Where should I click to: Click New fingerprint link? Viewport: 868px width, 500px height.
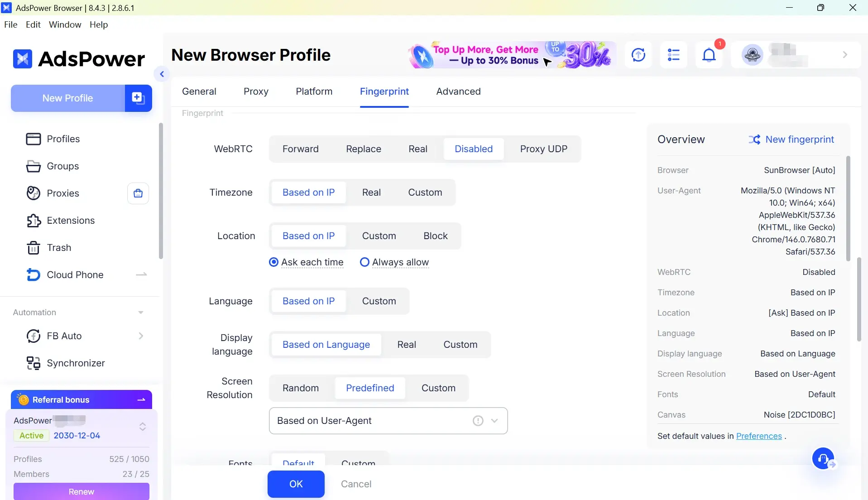(x=800, y=139)
